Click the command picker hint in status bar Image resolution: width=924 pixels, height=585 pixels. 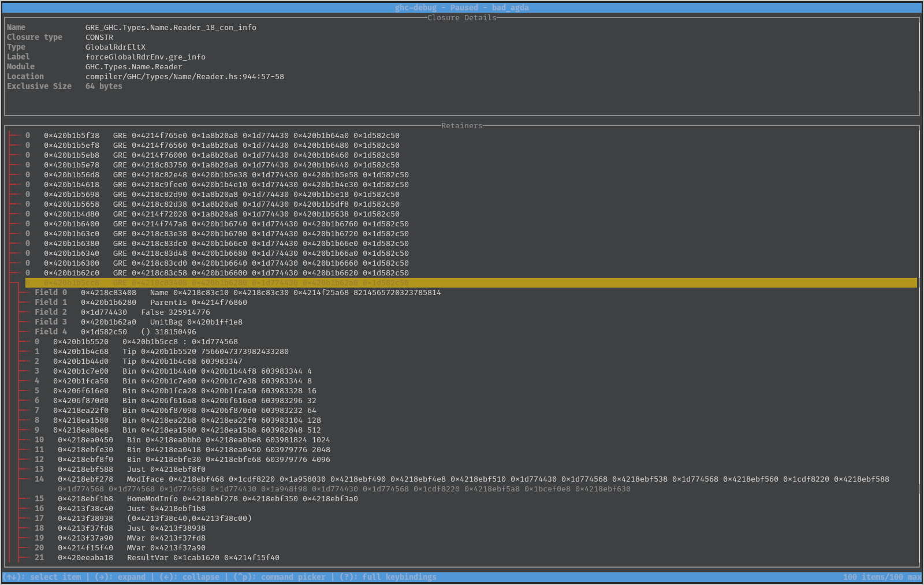pyautogui.click(x=280, y=577)
